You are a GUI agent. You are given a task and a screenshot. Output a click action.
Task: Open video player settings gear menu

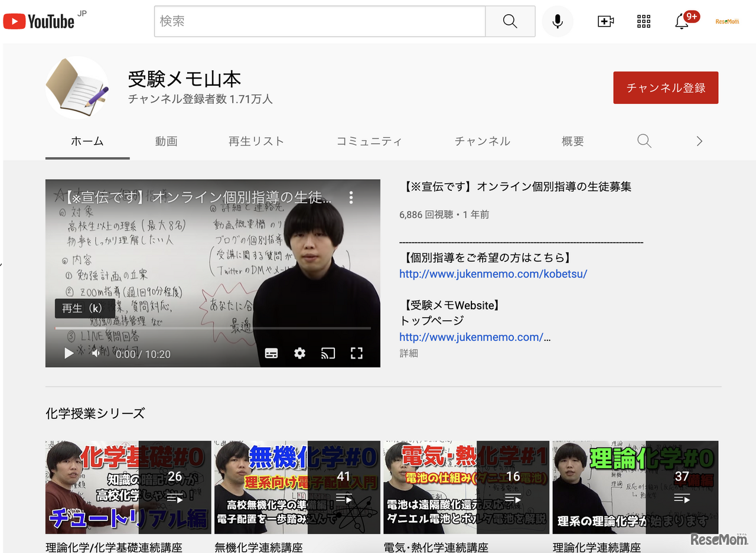click(x=299, y=353)
